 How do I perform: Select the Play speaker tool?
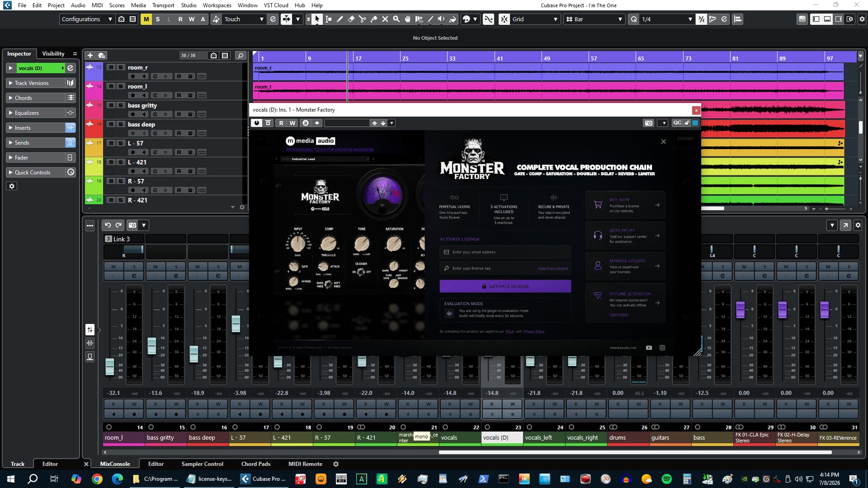coord(441,19)
